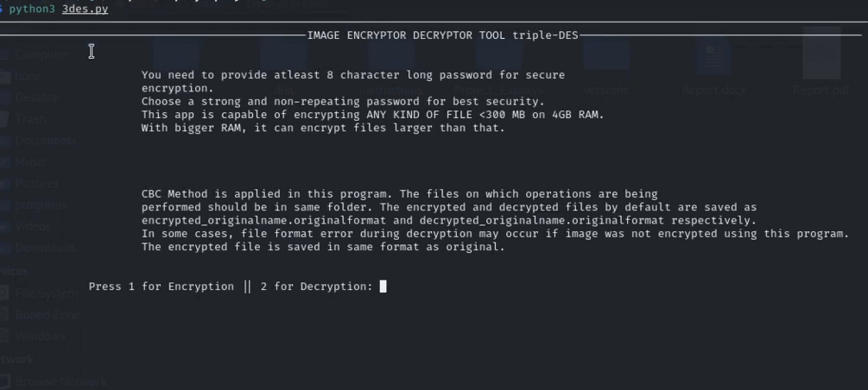
Task: Go to Downloads in the sidebar
Action: (39, 248)
